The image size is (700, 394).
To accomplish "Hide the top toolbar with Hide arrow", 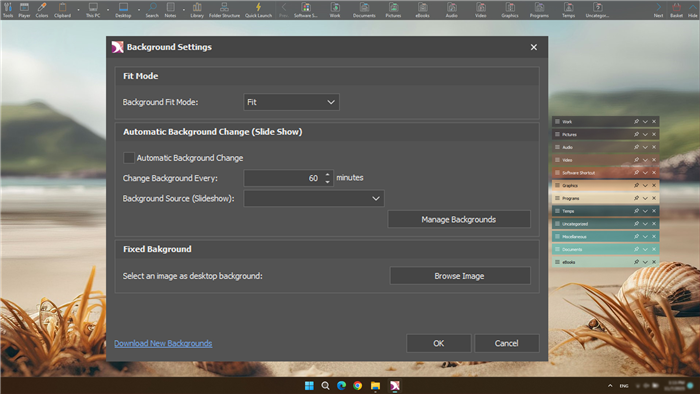I will 692,10.
